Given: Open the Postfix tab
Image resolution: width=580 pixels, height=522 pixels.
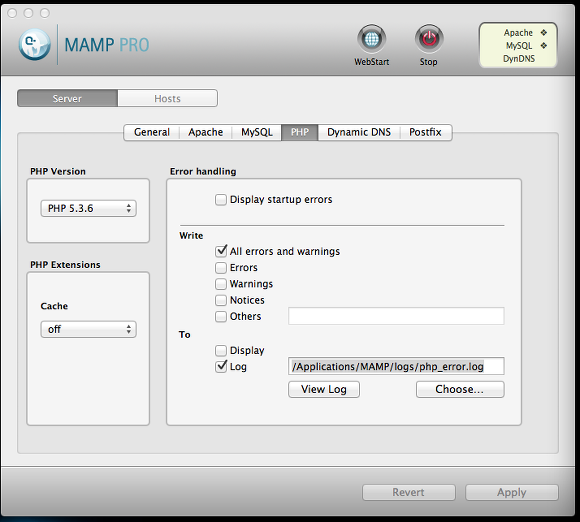Looking at the screenshot, I should 425,132.
